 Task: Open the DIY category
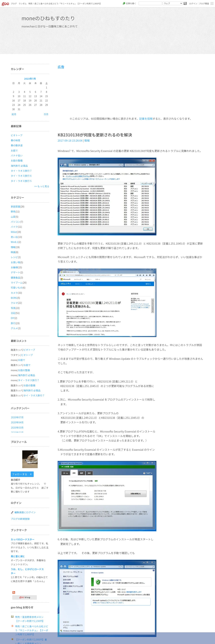(x=13, y=318)
